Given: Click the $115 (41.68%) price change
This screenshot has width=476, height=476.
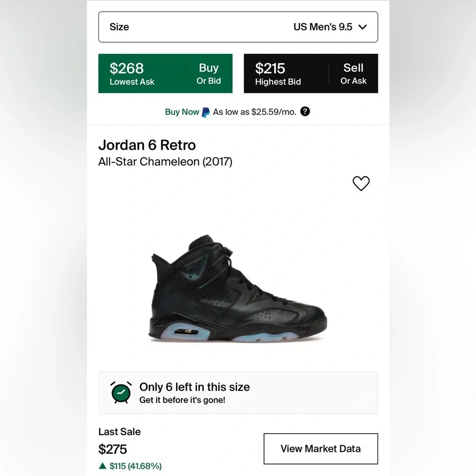Looking at the screenshot, I should [x=136, y=466].
